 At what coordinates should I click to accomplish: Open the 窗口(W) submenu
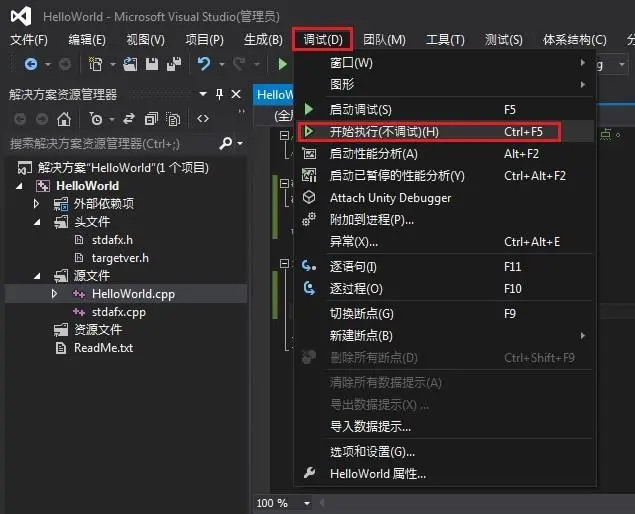coord(445,63)
